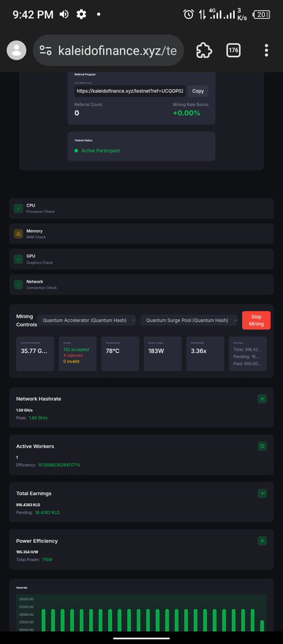Open the browser profile avatar
Viewport: 283px width, 644px height.
tap(17, 50)
